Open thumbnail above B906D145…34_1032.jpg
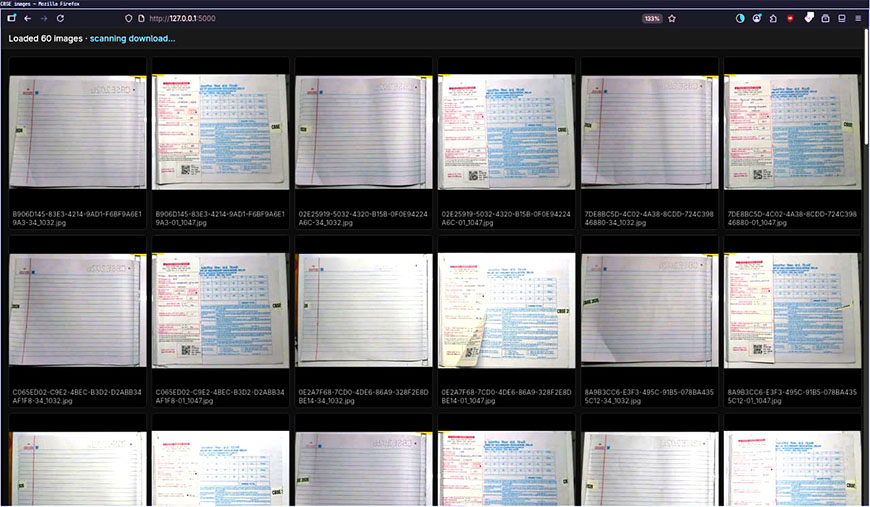Viewport: 870px width, 507px height. click(78, 132)
